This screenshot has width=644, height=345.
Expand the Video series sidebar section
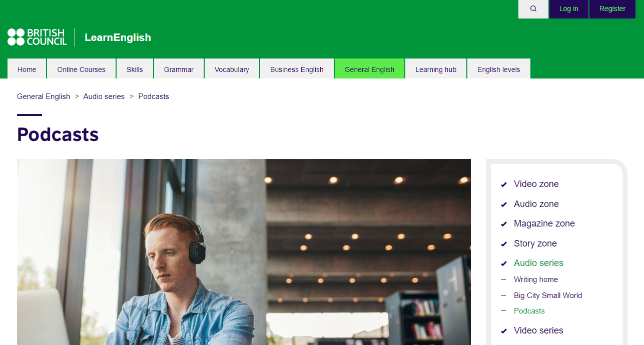coord(538,330)
